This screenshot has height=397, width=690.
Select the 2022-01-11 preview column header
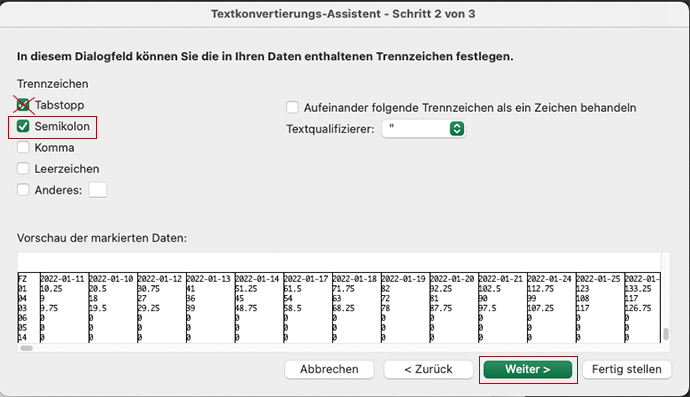pyautogui.click(x=62, y=279)
